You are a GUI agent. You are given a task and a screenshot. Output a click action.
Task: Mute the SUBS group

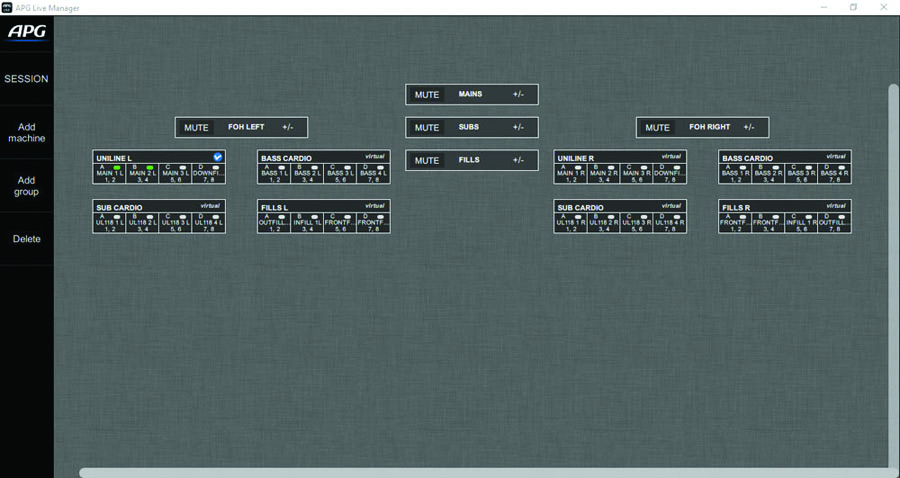click(427, 127)
